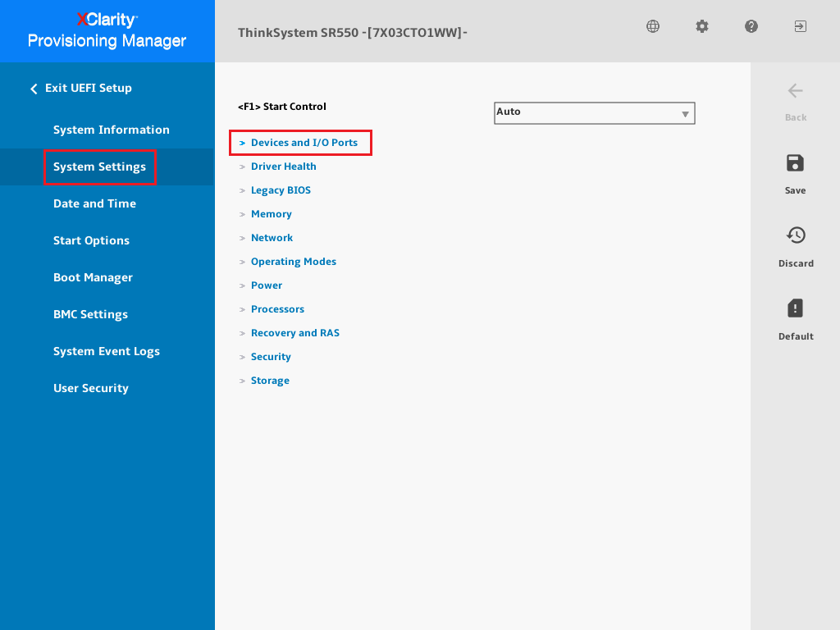This screenshot has height=630, width=840.
Task: Open the Processors settings link
Action: (x=277, y=309)
